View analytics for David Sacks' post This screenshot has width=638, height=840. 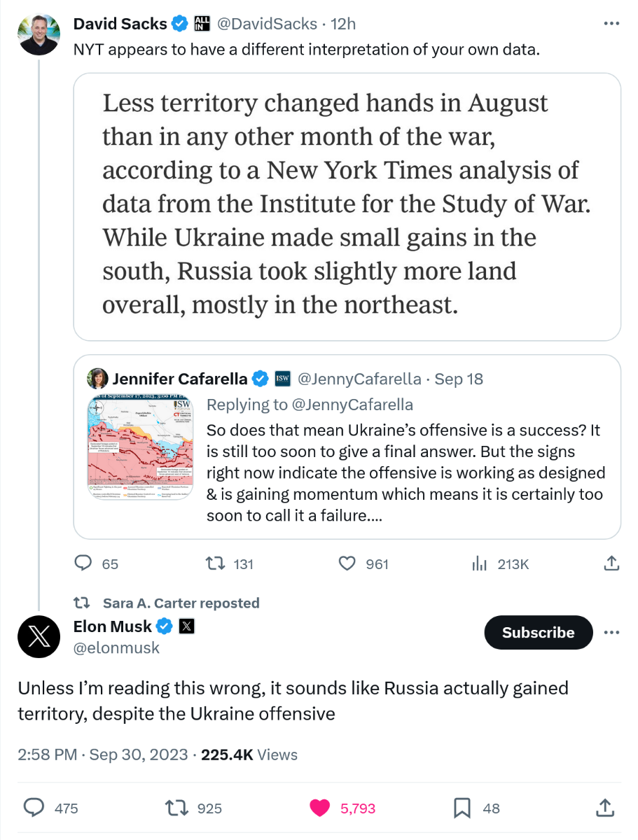click(480, 563)
